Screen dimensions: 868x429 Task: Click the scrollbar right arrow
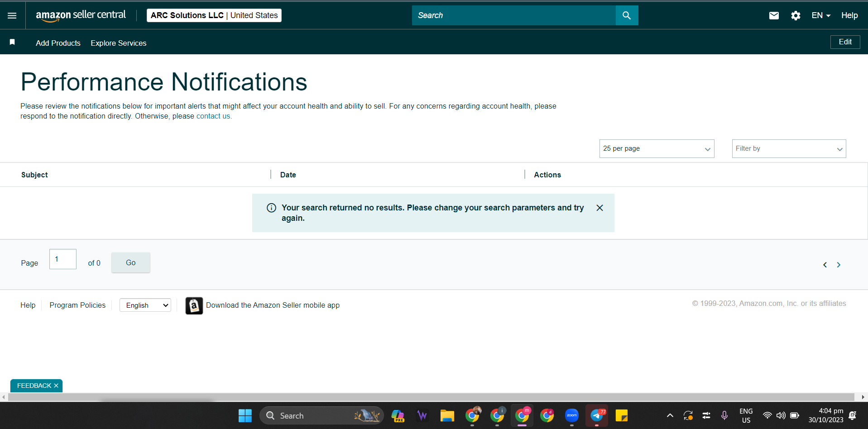[863, 397]
